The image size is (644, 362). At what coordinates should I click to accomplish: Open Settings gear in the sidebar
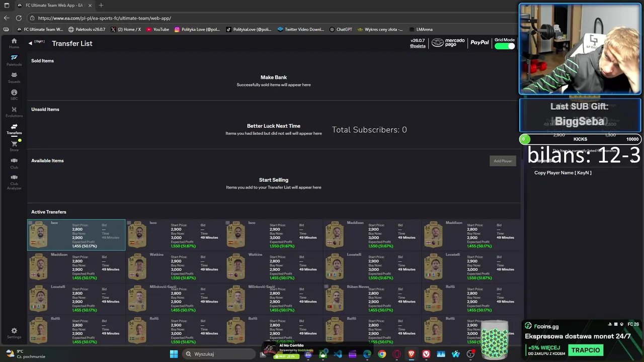(14, 333)
